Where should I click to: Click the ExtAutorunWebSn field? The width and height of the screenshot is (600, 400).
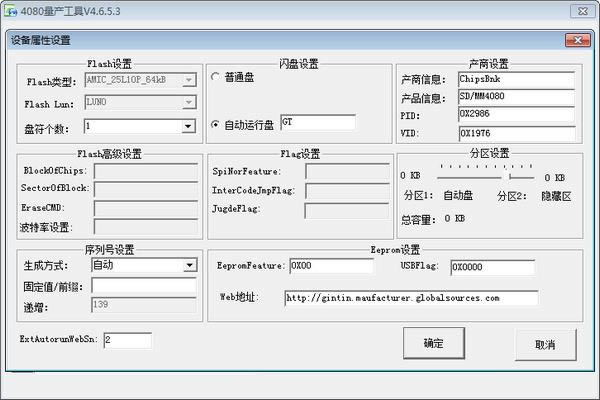(128, 340)
